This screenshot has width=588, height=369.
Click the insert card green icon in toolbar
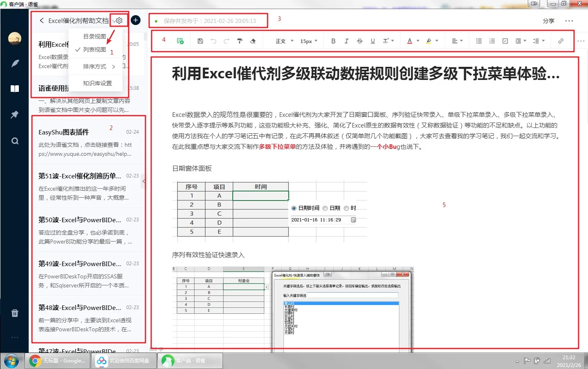[180, 41]
